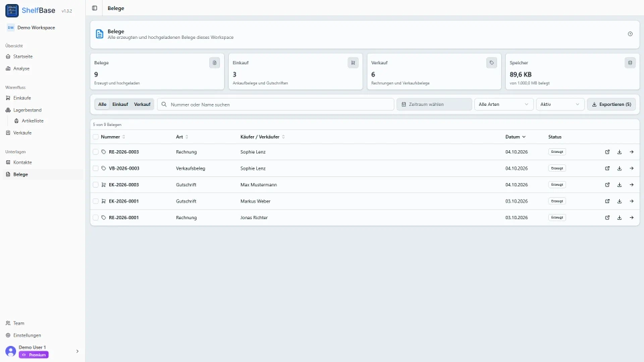Viewport: 644px width, 362px height.
Task: Open EK-2026-0003 in new window
Action: click(x=607, y=185)
